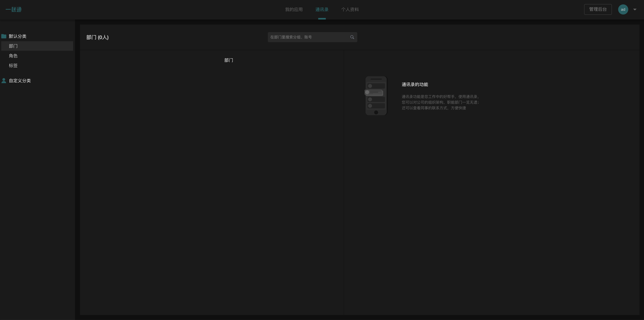This screenshot has height=320, width=644.
Task: Expand the 自定义分类 category
Action: point(20,80)
